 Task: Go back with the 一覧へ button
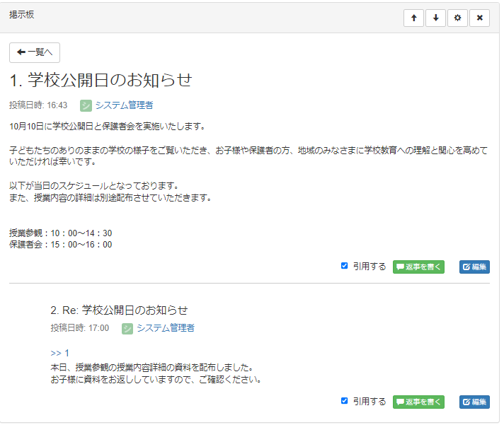click(35, 52)
